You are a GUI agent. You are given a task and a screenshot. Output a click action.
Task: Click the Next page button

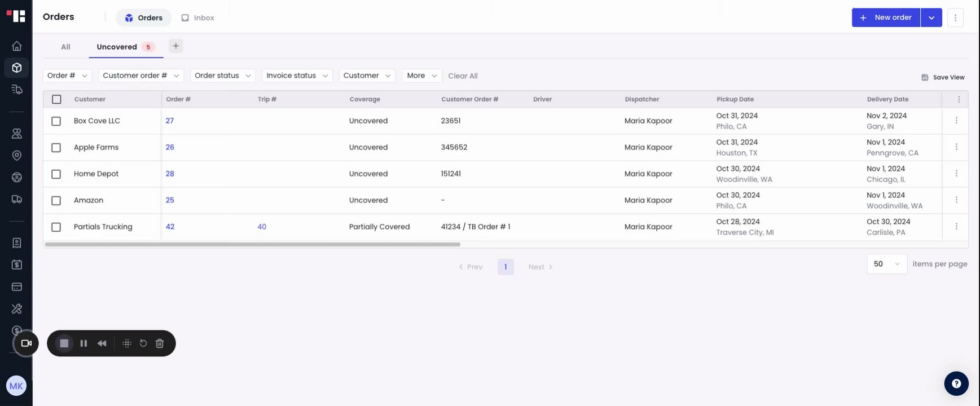pyautogui.click(x=540, y=267)
